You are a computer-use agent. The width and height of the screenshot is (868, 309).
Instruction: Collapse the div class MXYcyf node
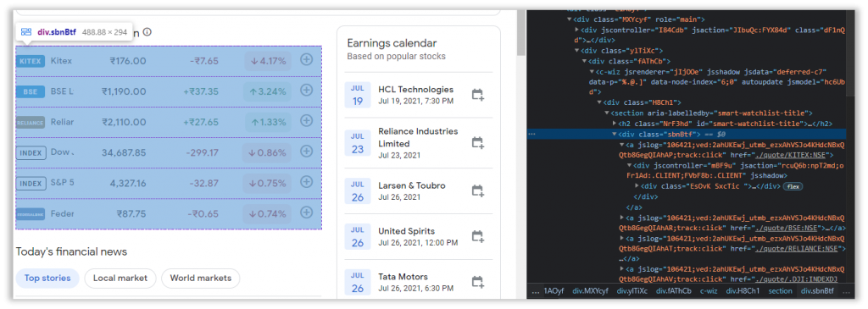click(x=569, y=19)
